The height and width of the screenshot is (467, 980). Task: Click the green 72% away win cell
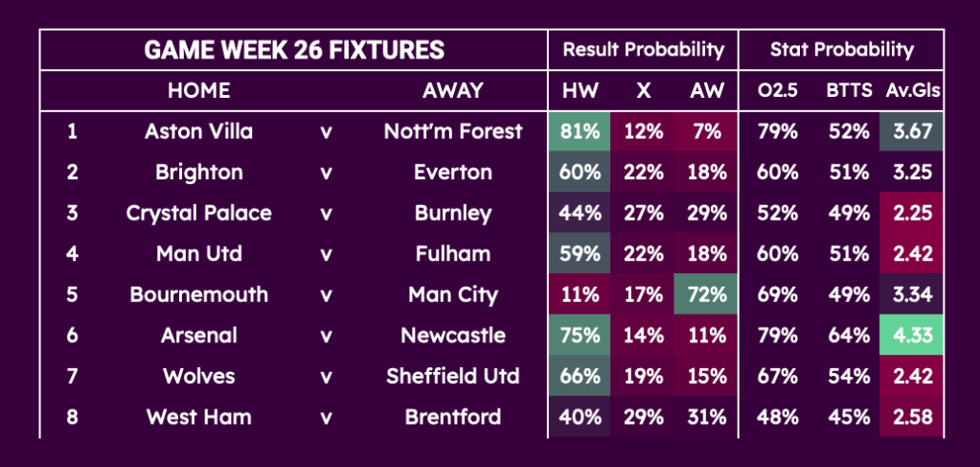(707, 294)
